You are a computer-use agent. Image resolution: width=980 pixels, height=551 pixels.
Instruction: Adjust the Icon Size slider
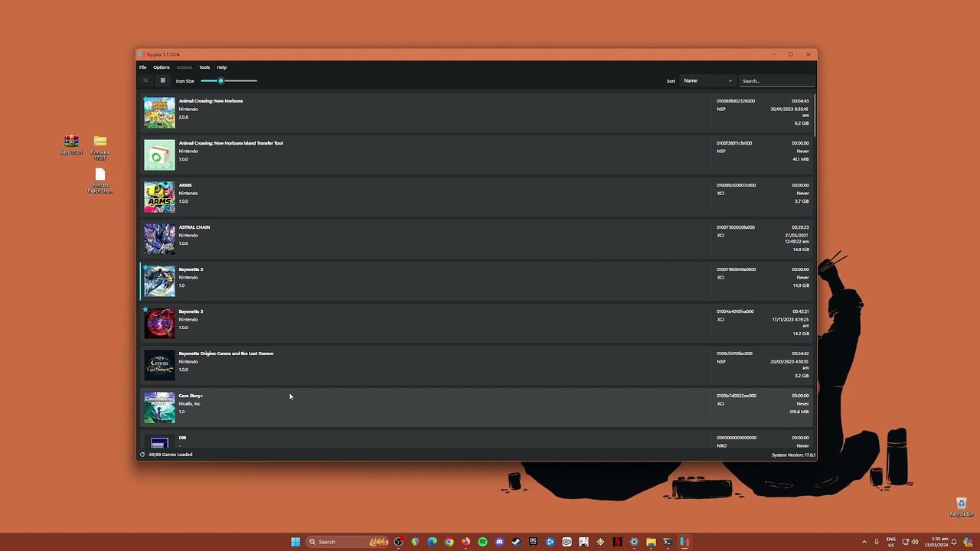(x=229, y=80)
